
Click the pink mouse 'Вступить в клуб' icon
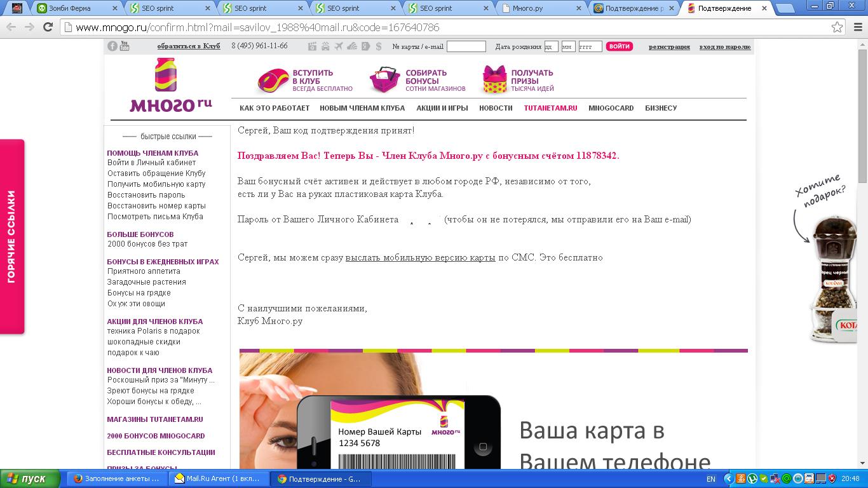[x=273, y=81]
